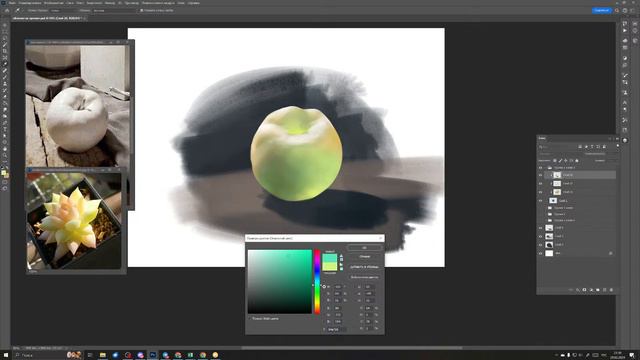Select the R radio button in color picker

click(324, 308)
